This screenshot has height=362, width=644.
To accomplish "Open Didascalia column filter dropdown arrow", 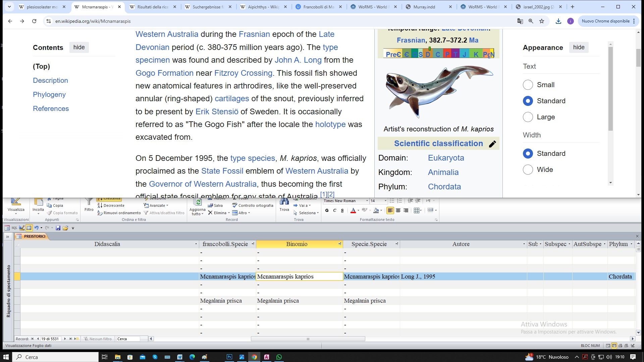I will (x=196, y=244).
